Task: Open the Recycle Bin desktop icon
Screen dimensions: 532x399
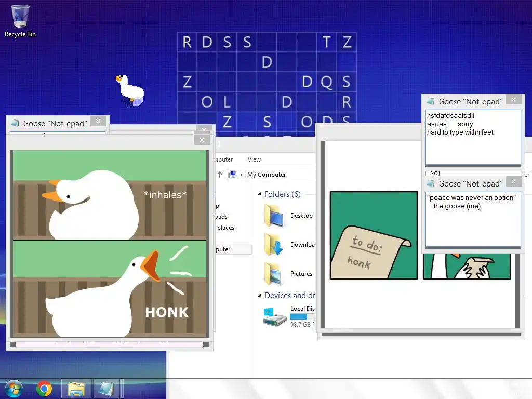Action: click(x=20, y=21)
